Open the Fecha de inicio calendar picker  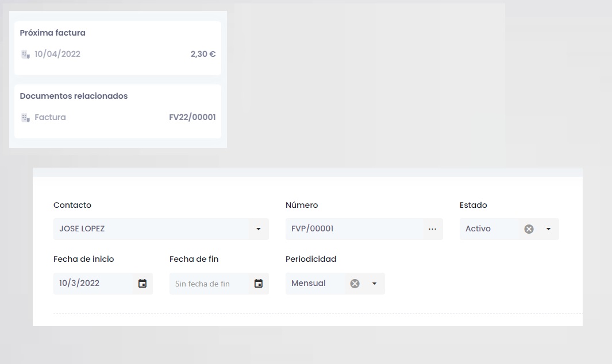click(143, 284)
